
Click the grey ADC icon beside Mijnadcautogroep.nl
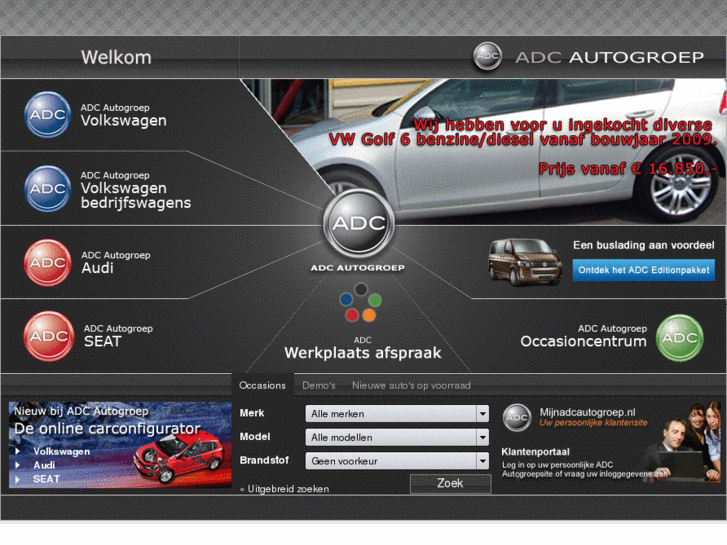click(x=517, y=417)
